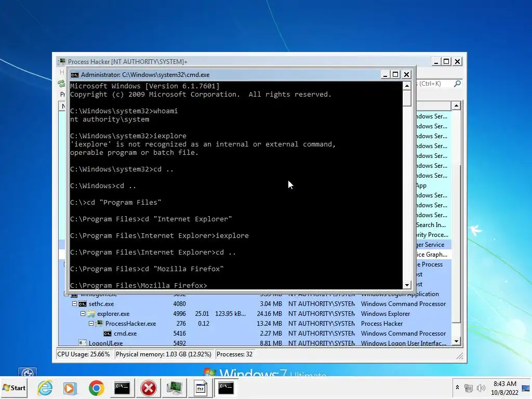Screen dimensions: 532x399
Task: Click Physical memory status bar entry
Action: point(164,354)
